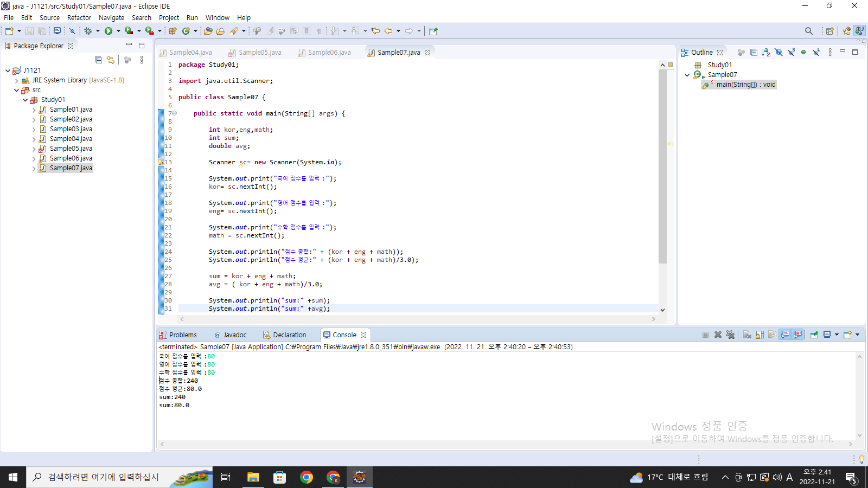The image size is (868, 488).
Task: Pin the Console view
Action: [814, 335]
